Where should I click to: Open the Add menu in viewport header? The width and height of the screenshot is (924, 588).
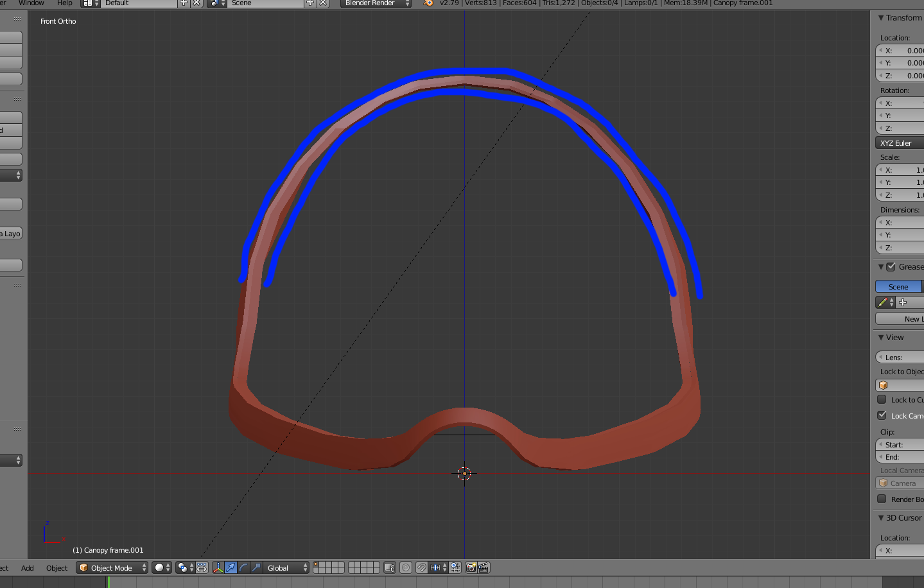point(27,568)
